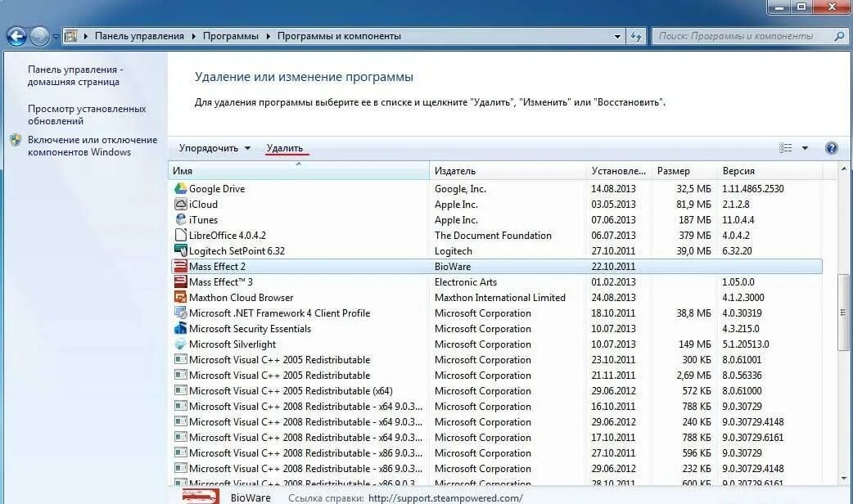Viewport: 853px width, 504px height.
Task: Click the refresh button beside address bar
Action: (x=635, y=37)
